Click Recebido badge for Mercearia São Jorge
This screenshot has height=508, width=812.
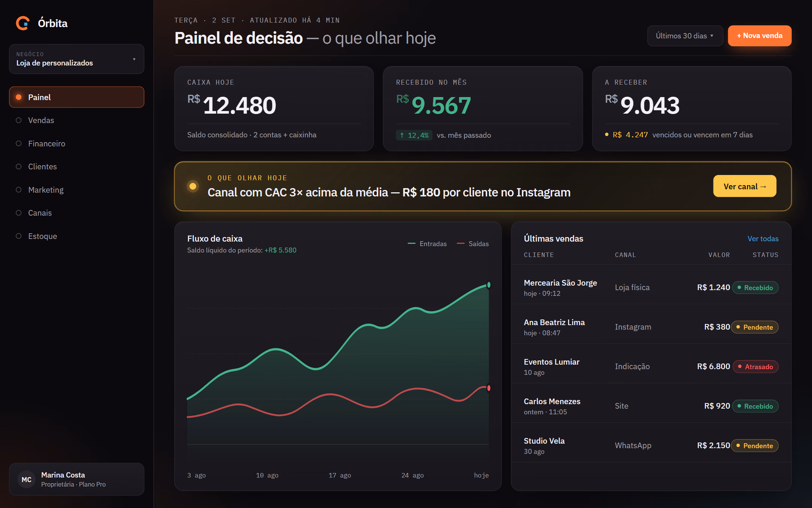coord(755,287)
